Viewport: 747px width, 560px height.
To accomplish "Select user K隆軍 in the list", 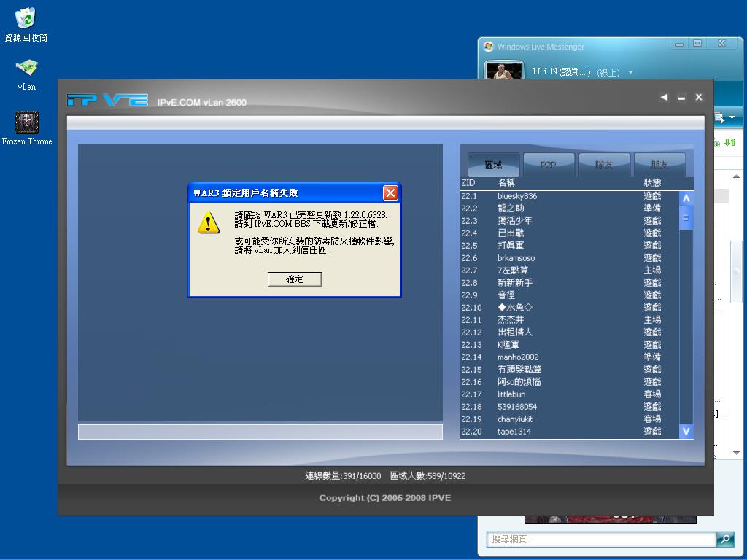I will [x=569, y=345].
